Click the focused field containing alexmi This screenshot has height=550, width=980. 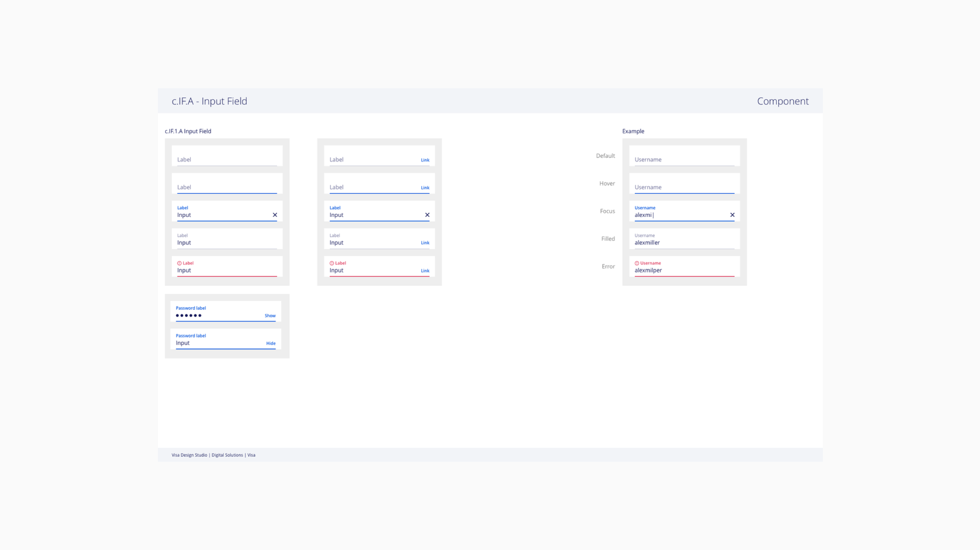click(684, 211)
